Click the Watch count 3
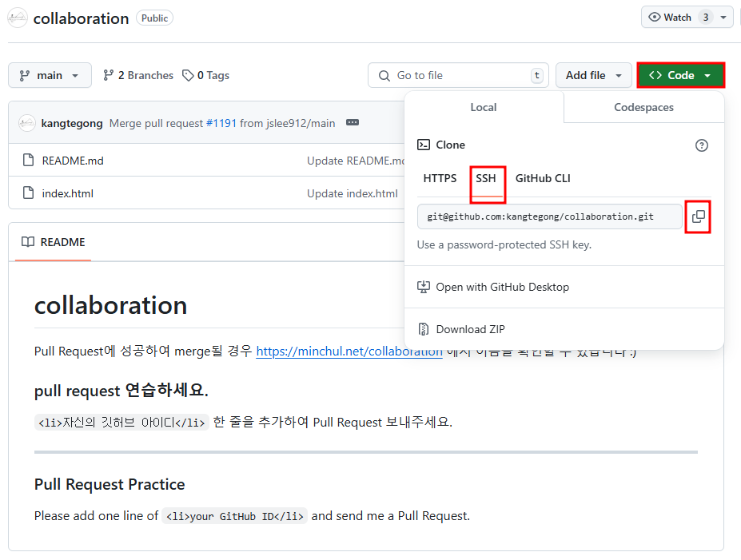Viewport: 741px width, 560px height. 706,18
